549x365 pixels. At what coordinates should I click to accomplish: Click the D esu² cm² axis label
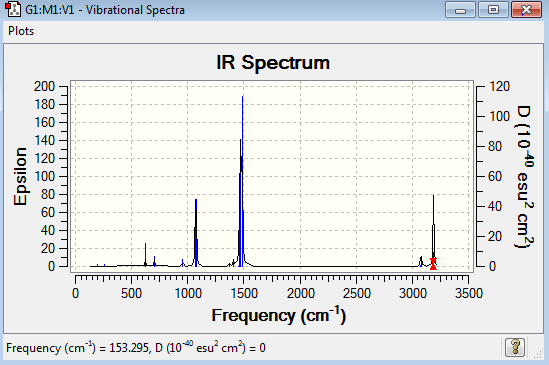coord(525,177)
